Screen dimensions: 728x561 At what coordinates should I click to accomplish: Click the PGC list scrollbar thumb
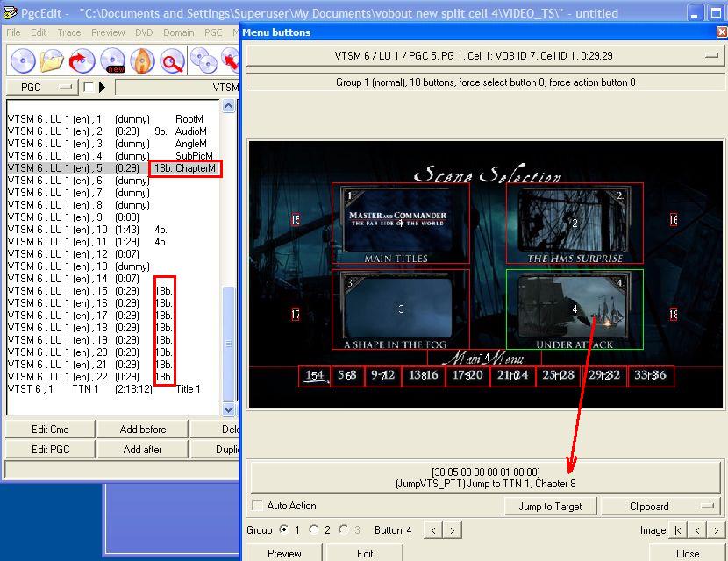(228, 344)
